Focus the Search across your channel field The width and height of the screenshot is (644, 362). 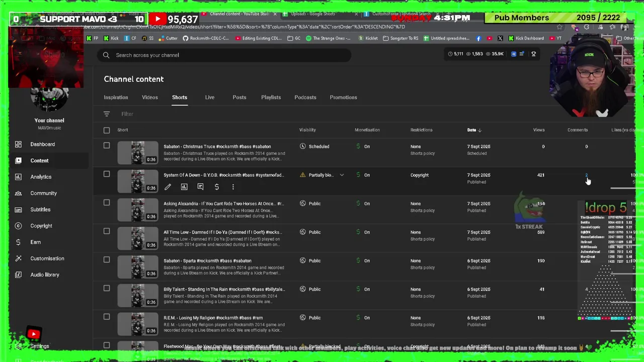[x=224, y=55]
